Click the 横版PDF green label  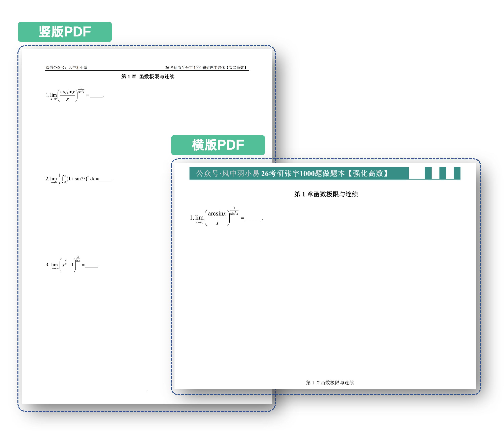tap(218, 145)
